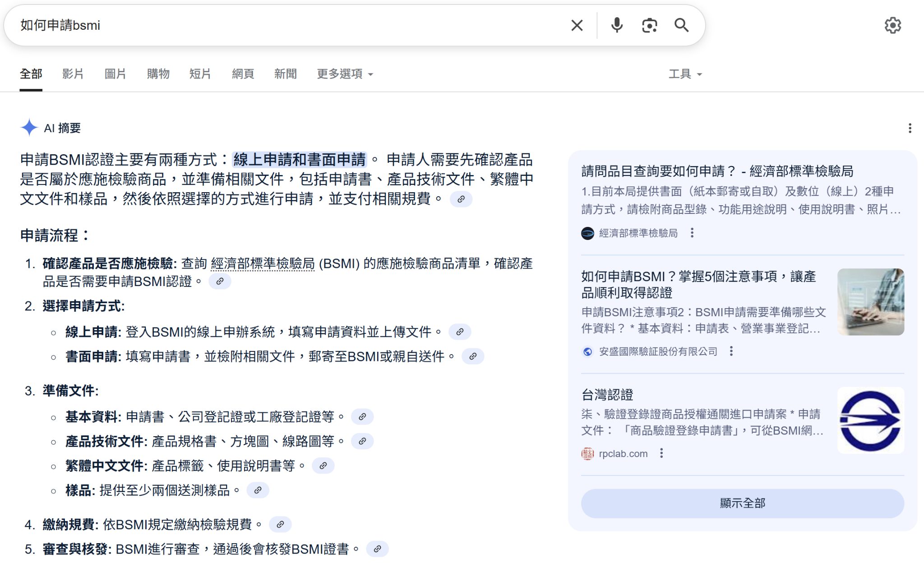Switch to the 圖片 tab
The height and width of the screenshot is (563, 924).
115,74
